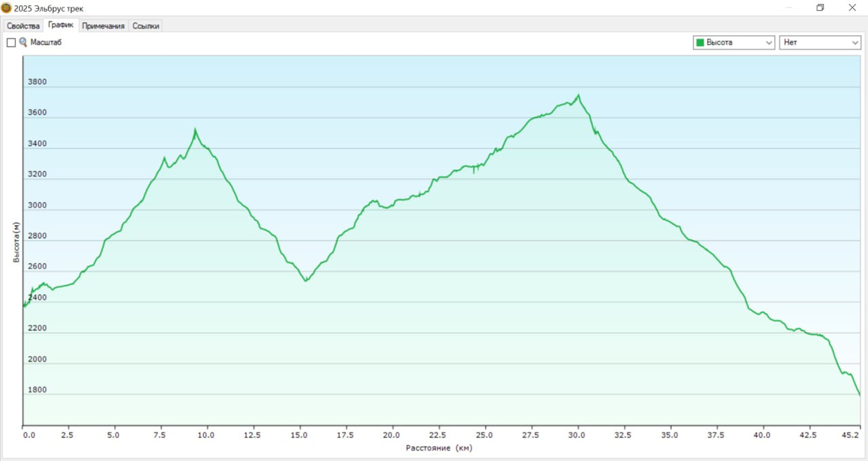Minimize the track properties window
868x461 pixels.
click(789, 8)
